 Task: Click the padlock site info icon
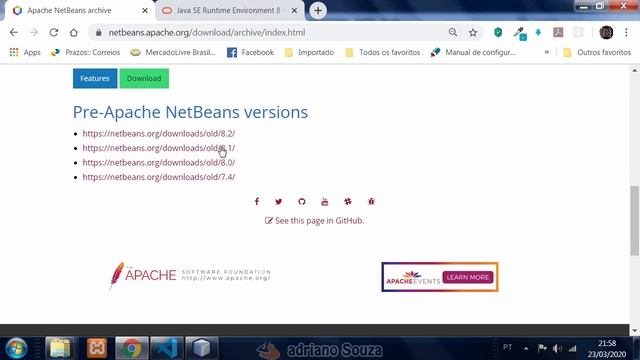98,32
